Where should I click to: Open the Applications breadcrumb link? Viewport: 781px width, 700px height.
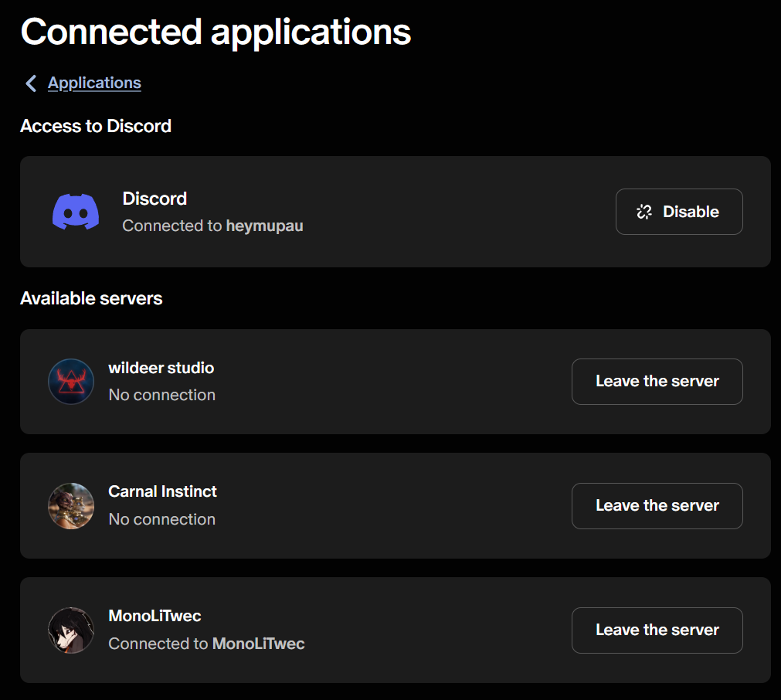(94, 83)
